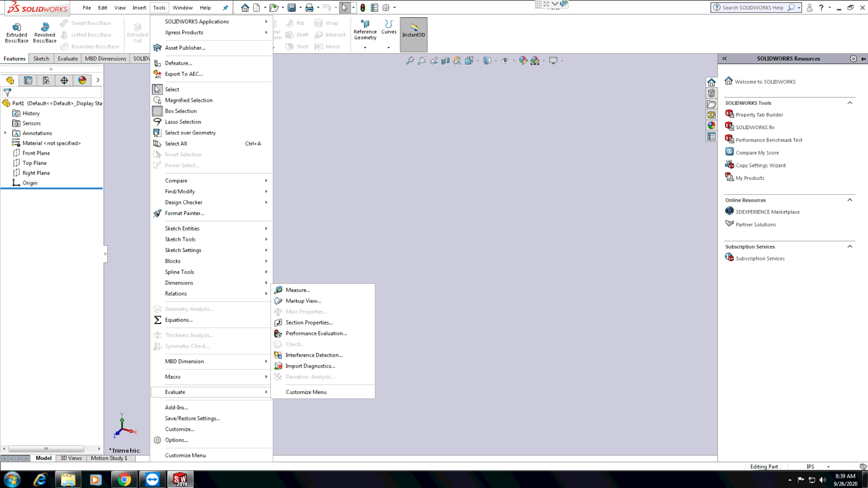
Task: Click the Search SOLIDWORKS Help field
Action: (x=752, y=7)
